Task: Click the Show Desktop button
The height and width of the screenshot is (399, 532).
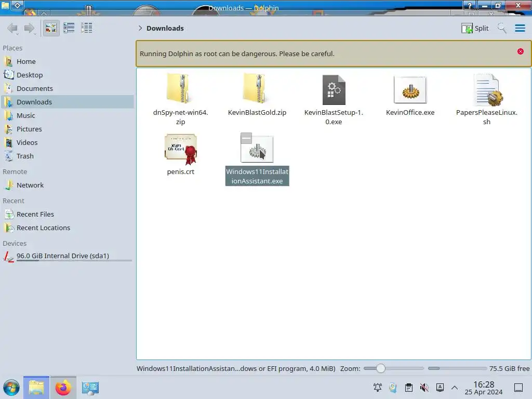Action: pyautogui.click(x=518, y=388)
